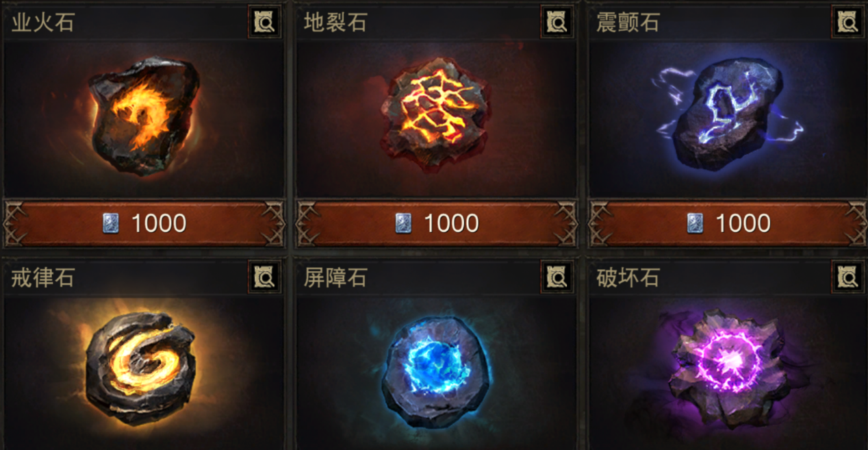Open the inspect icon for 破坏石
Image resolution: width=868 pixels, height=450 pixels.
point(848,277)
